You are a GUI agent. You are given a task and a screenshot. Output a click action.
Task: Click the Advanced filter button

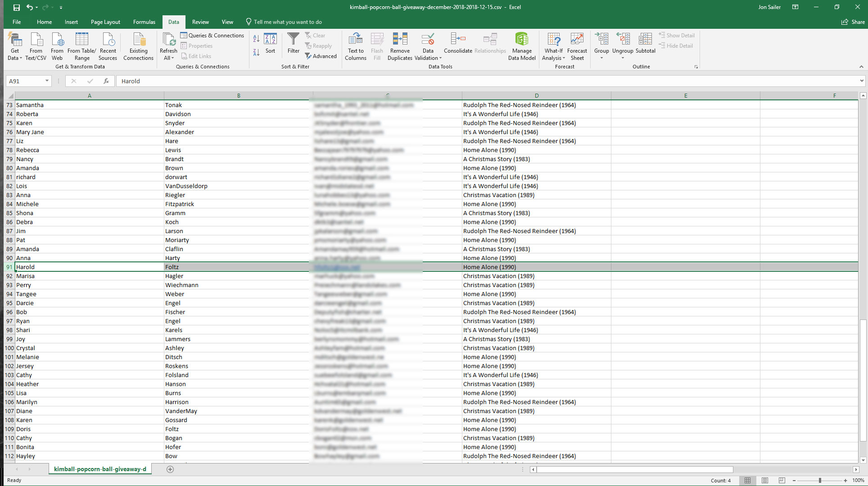[x=321, y=56]
